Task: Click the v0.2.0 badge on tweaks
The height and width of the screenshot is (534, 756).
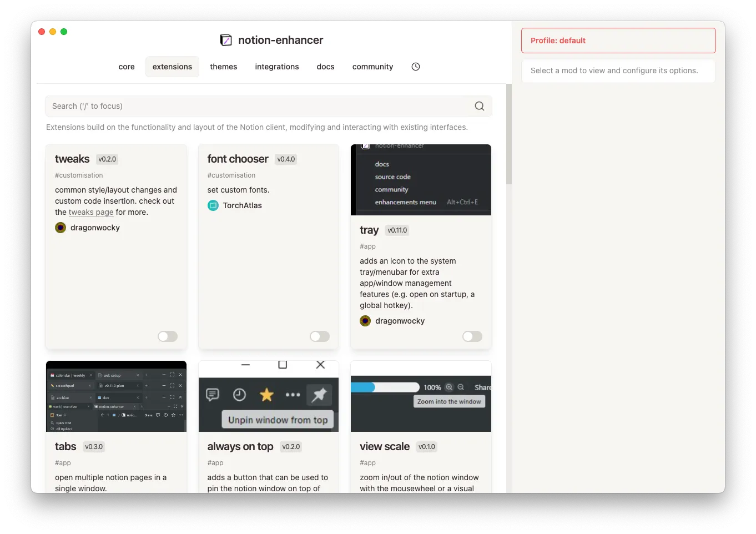Action: (107, 159)
